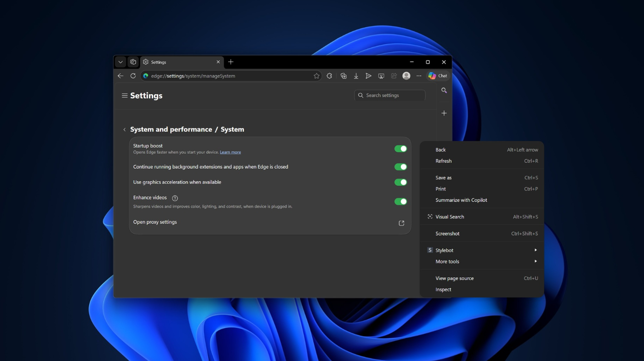
Task: Disable continue running background extensions toggle
Action: pyautogui.click(x=400, y=167)
